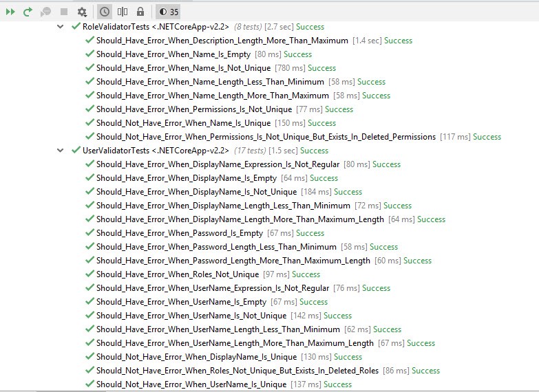Select the Should_Have_Error_When_UserName_Expression_Is_Not_Regular test
This screenshot has height=392, width=539.
(213, 288)
